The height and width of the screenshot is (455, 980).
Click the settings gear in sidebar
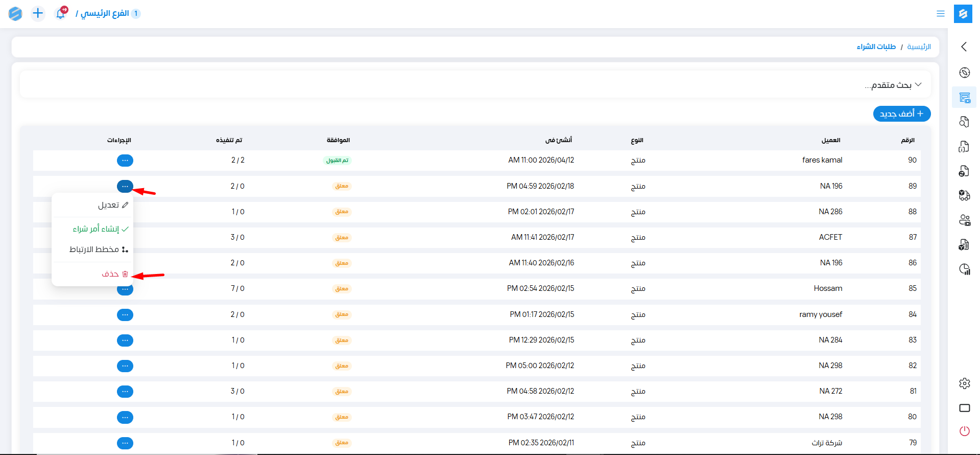964,383
